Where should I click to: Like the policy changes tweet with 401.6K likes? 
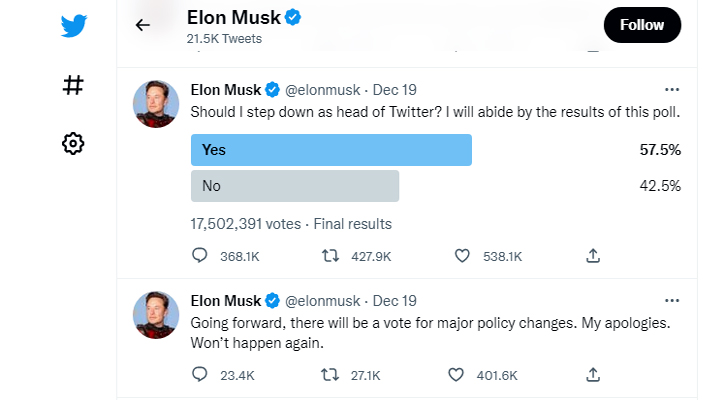coord(455,375)
